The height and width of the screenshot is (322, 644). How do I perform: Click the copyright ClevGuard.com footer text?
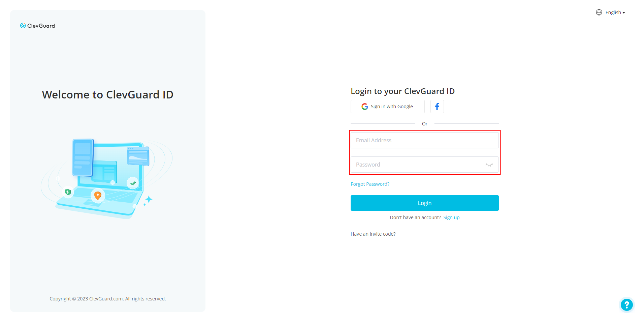coord(107,299)
